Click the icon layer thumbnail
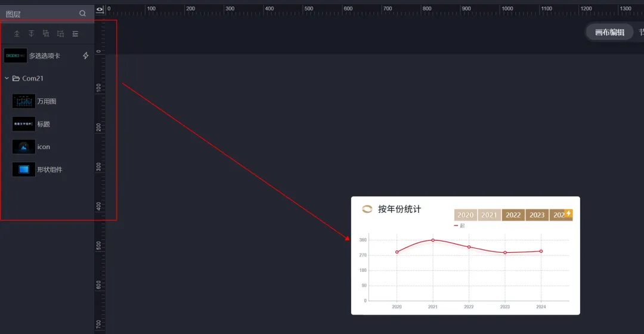The width and height of the screenshot is (644, 334). (24, 147)
